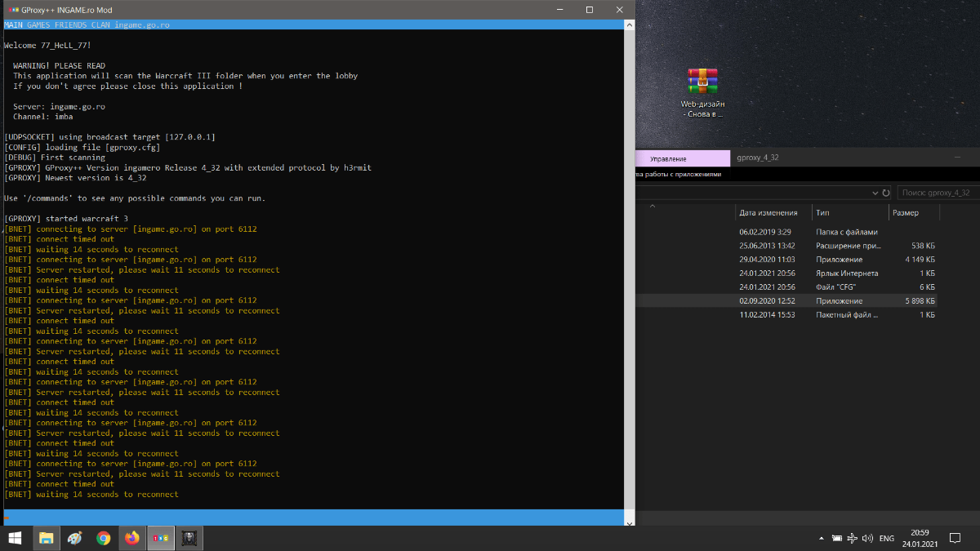The width and height of the screenshot is (980, 551).
Task: Click the refresh button next to the address bar
Action: [886, 193]
